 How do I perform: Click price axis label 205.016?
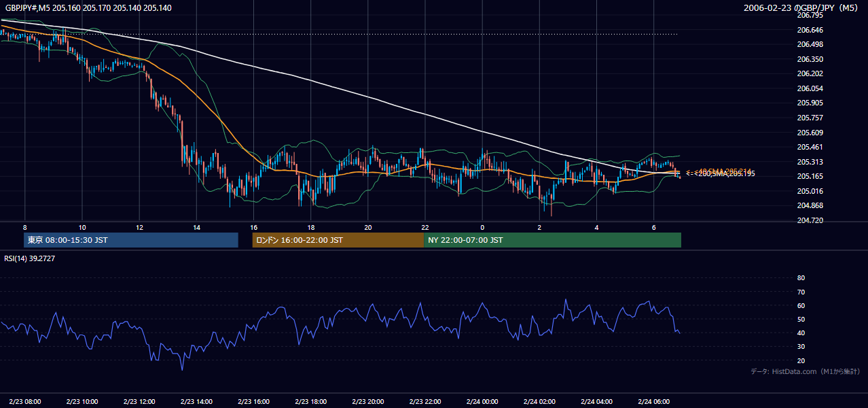[x=810, y=191]
